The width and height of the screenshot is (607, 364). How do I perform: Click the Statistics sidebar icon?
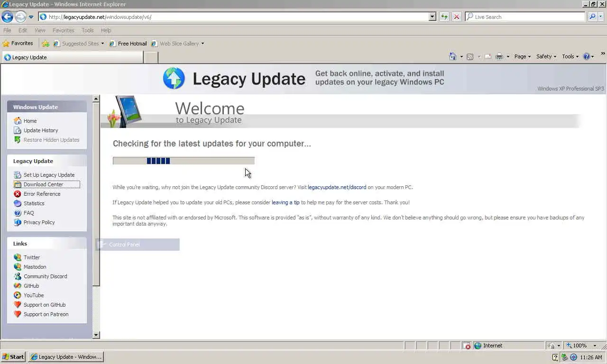coord(18,203)
